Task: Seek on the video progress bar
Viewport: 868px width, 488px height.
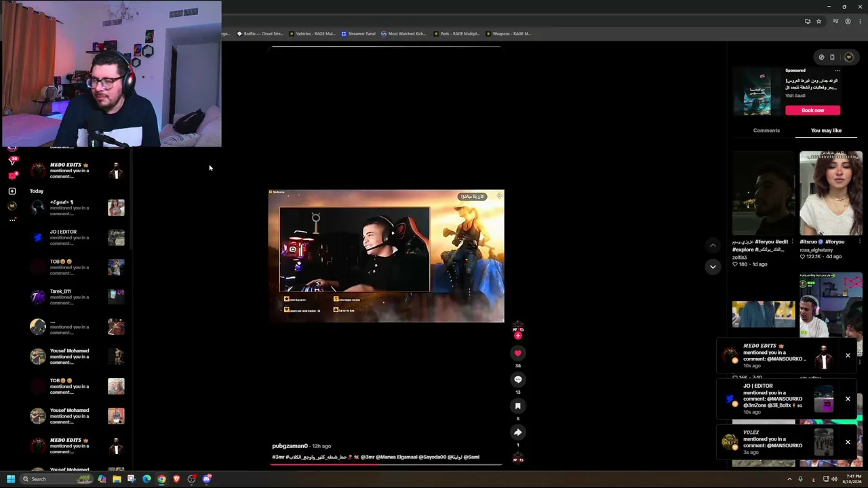Action: coord(387,464)
